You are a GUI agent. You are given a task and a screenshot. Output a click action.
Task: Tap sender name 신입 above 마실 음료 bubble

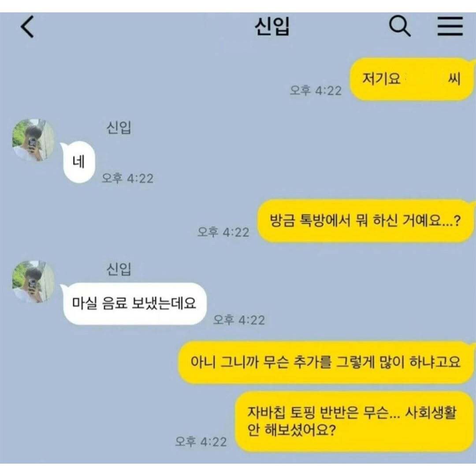[x=119, y=269]
